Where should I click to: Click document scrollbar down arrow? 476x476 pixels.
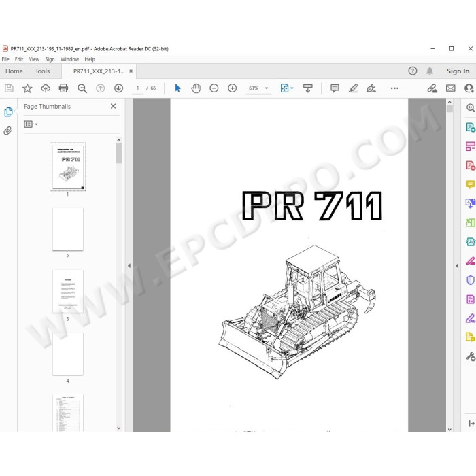coord(449,429)
